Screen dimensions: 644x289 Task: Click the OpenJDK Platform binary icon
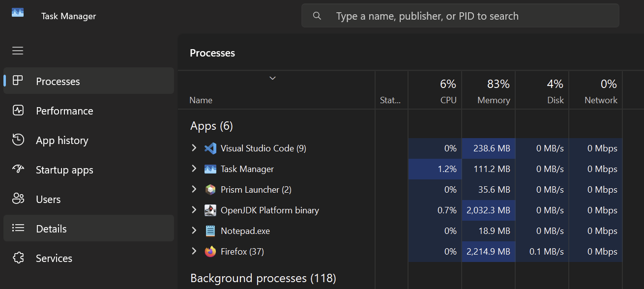(x=210, y=210)
